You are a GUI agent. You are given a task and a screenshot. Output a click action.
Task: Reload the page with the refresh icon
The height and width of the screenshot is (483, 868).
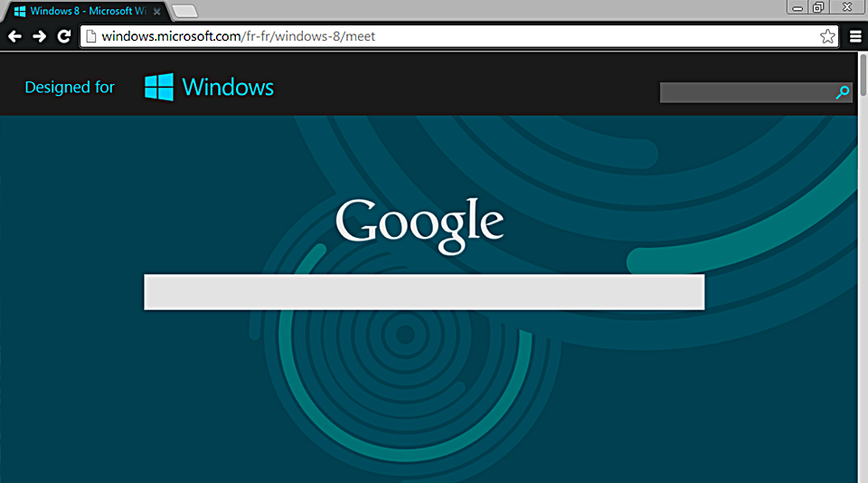point(64,36)
